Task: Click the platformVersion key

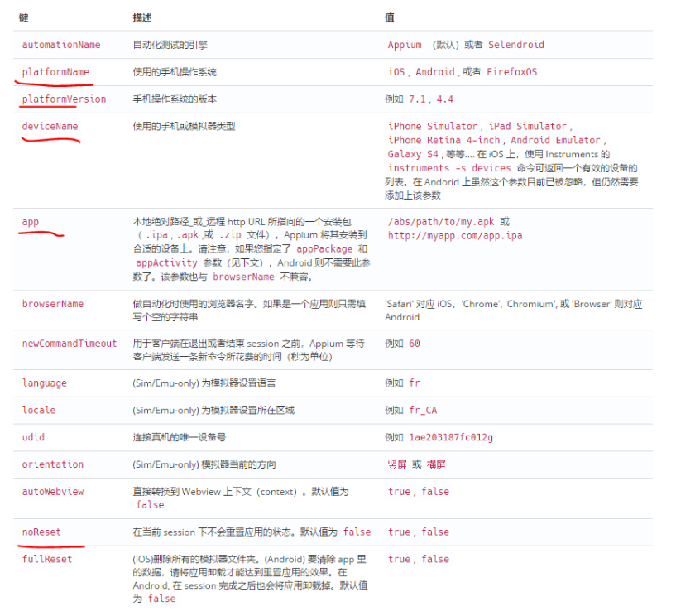Action: [64, 99]
